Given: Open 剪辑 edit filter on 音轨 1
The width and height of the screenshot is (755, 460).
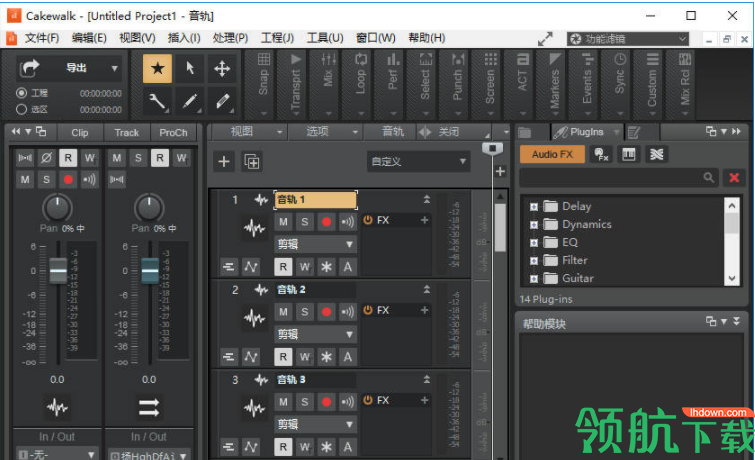Looking at the screenshot, I should (x=316, y=244).
